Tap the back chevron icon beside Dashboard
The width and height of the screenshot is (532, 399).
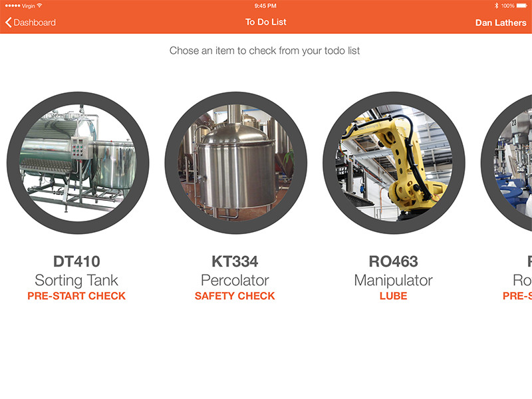(9, 23)
